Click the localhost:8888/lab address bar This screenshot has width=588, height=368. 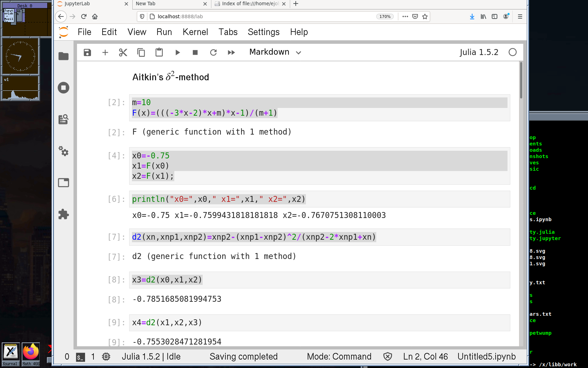tap(262, 16)
